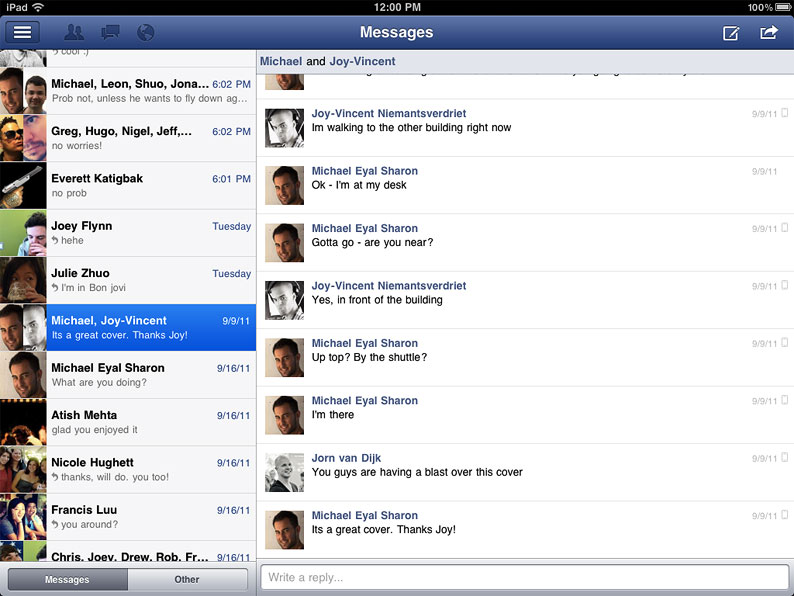Open the notifications globe icon
794x596 pixels.
(145, 33)
